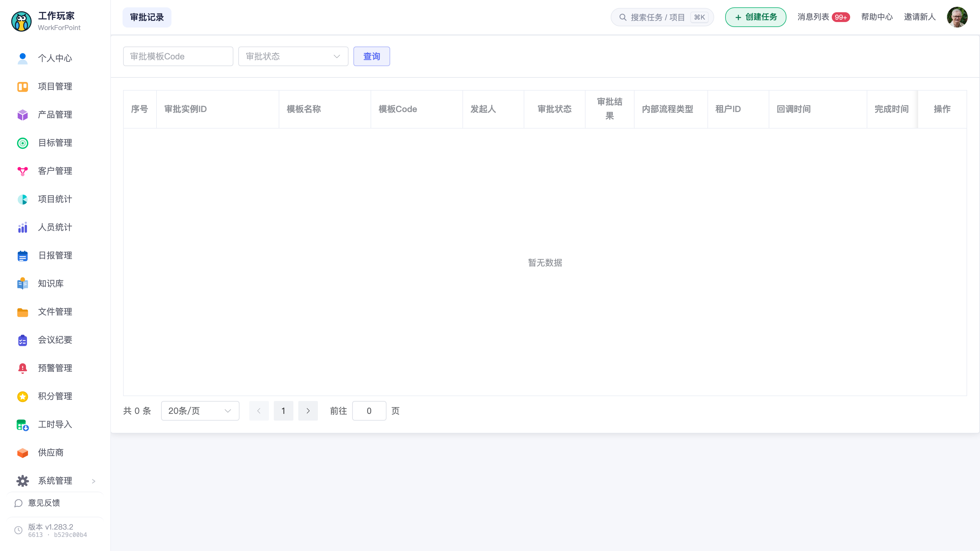The height and width of the screenshot is (551, 980).
Task: Click 人员统计 bar chart icon
Action: tap(22, 227)
